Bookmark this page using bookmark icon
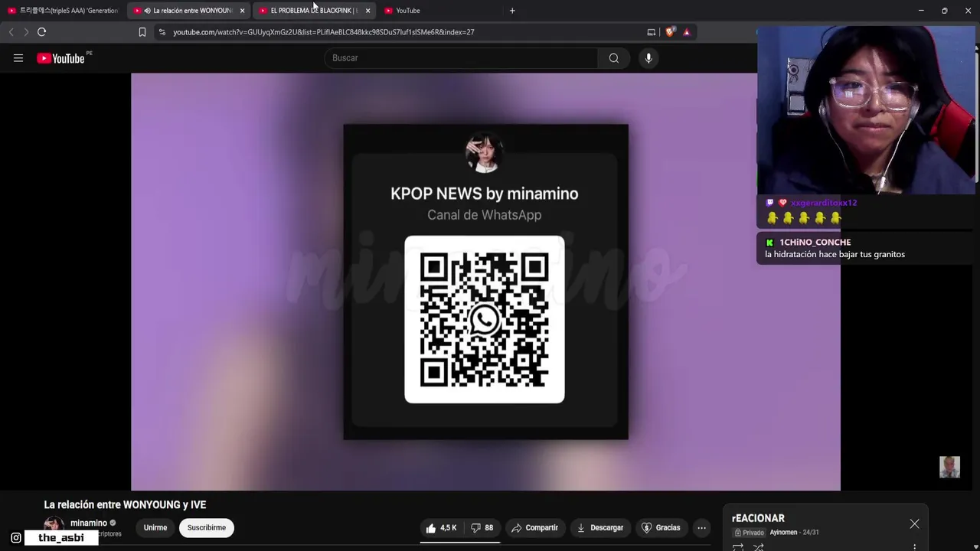This screenshot has width=980, height=551. pos(142,32)
